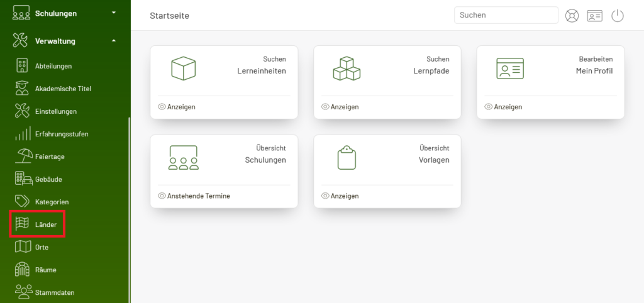
Task: Click Anzeigen under Mein Profil
Action: [508, 107]
